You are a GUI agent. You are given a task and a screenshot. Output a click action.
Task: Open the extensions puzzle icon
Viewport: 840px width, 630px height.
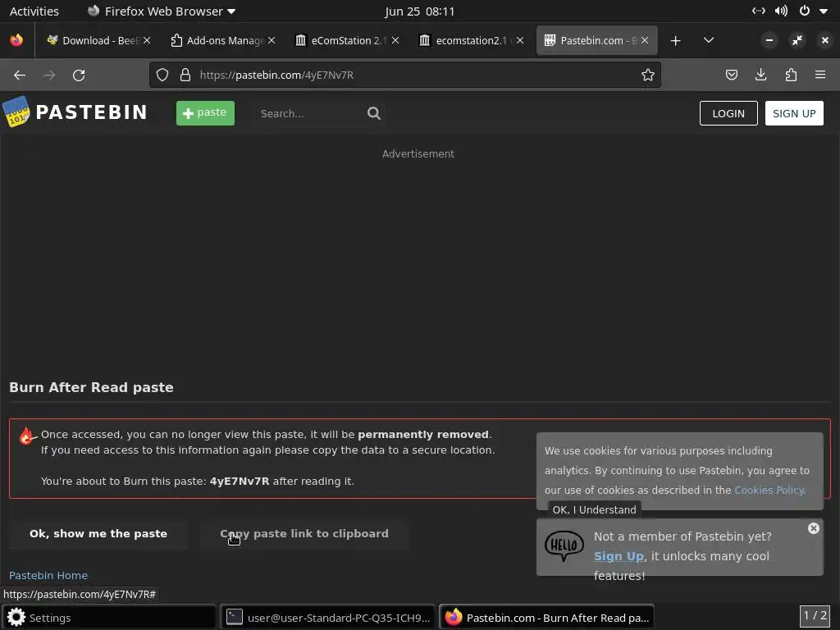coord(791,75)
